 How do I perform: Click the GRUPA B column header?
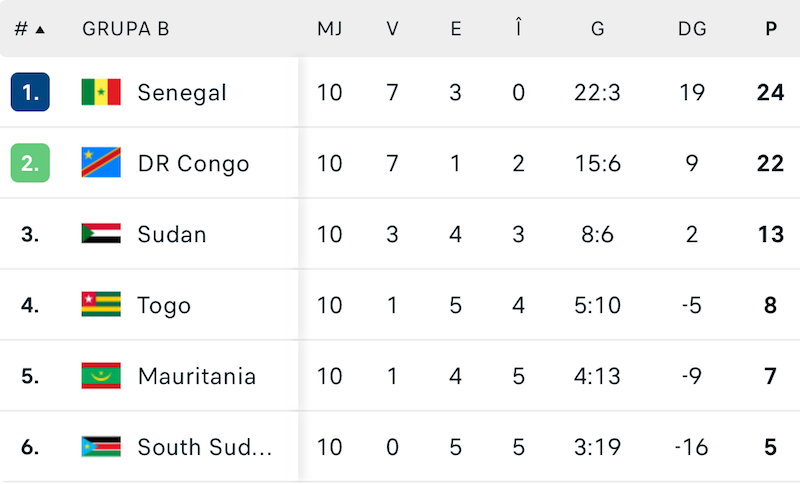(x=125, y=29)
